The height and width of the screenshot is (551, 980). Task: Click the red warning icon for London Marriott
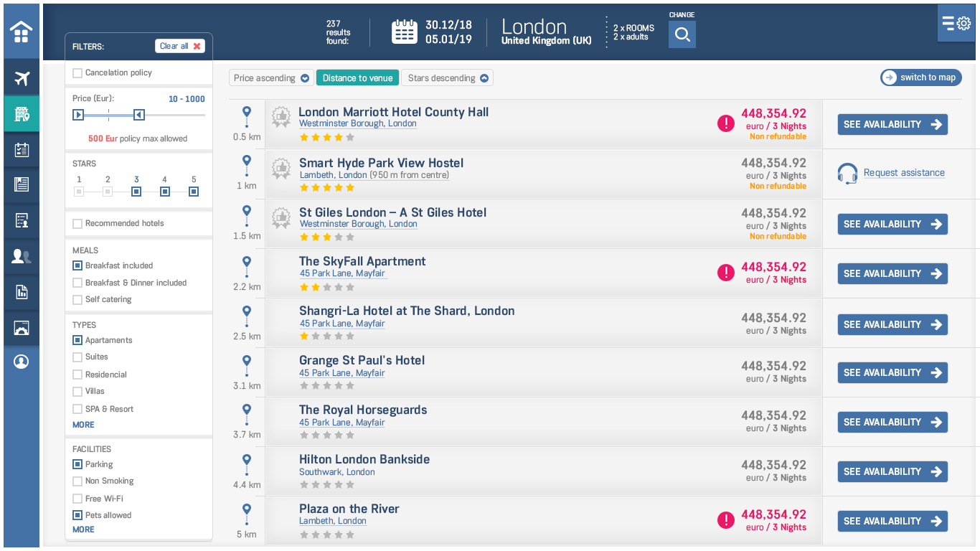pyautogui.click(x=726, y=123)
